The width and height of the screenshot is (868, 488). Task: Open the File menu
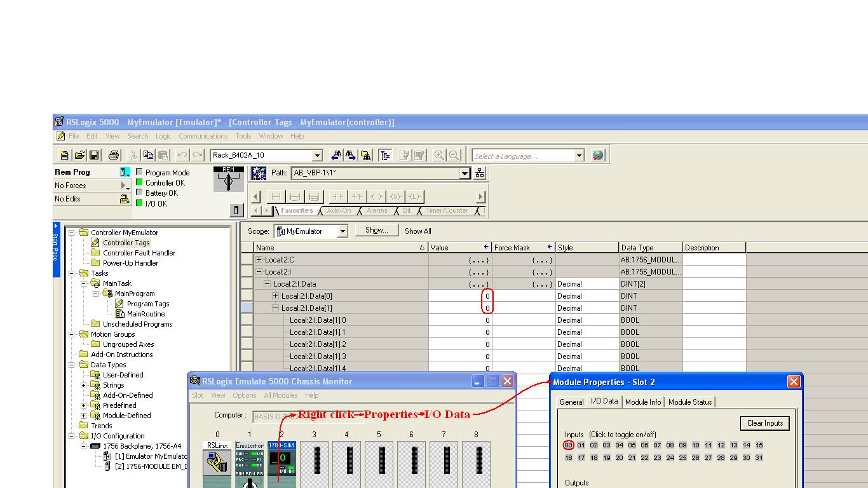click(x=74, y=136)
